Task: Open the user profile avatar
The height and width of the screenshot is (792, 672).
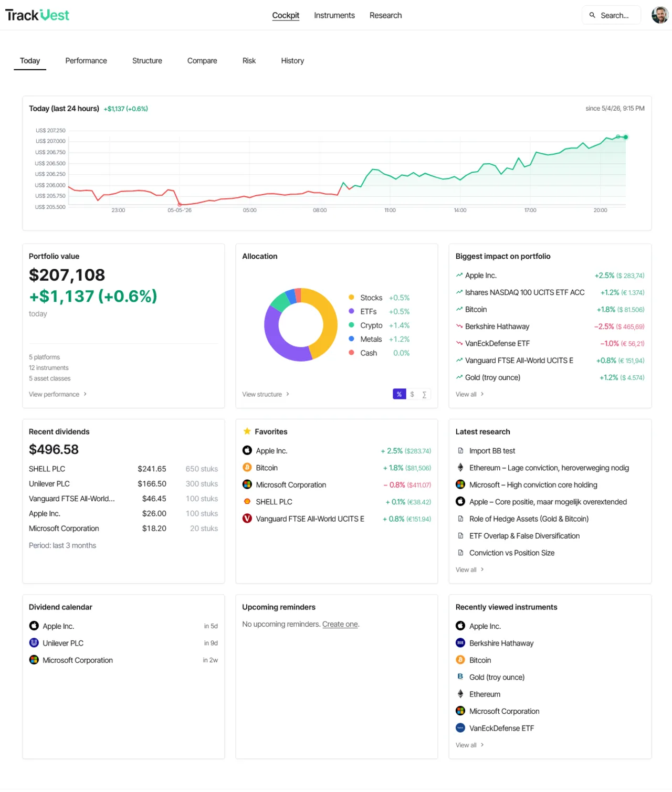Action: click(x=659, y=15)
